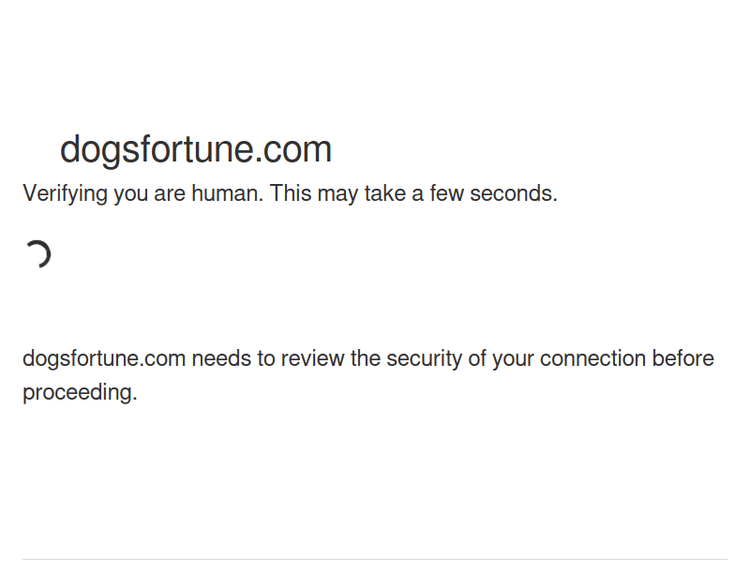Click the word "your" in the paragraph
Screen dimensions: 750x563
point(513,359)
